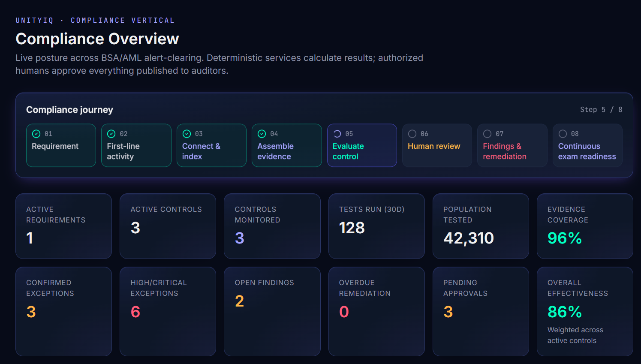Click the empty circle icon for step 08

click(563, 134)
